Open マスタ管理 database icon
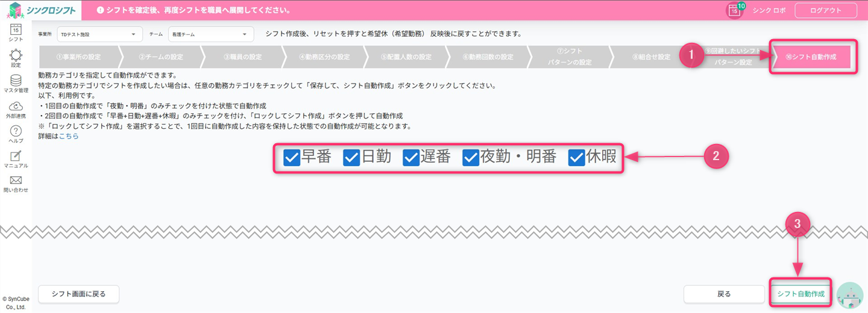Image resolution: width=868 pixels, height=313 pixels. tap(16, 81)
